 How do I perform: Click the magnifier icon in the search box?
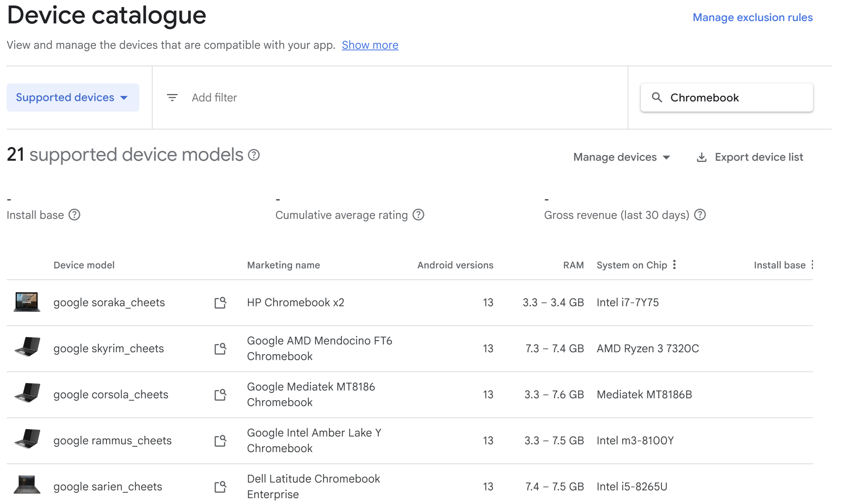[657, 98]
